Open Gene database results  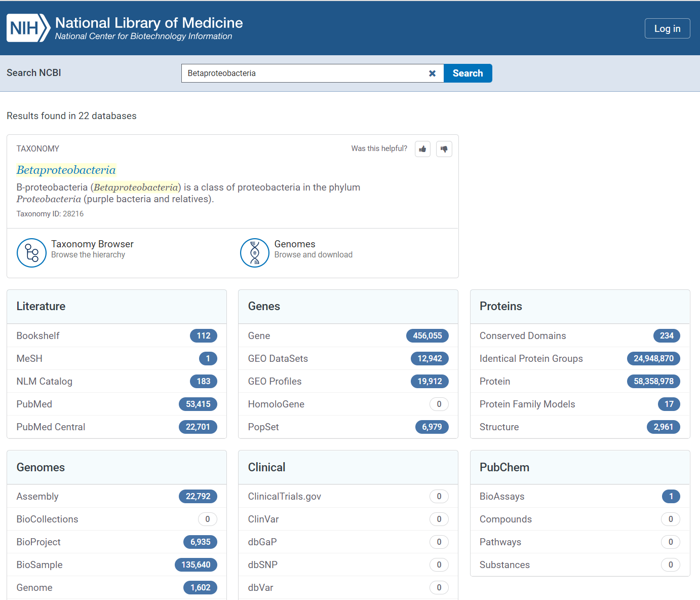pyautogui.click(x=348, y=335)
